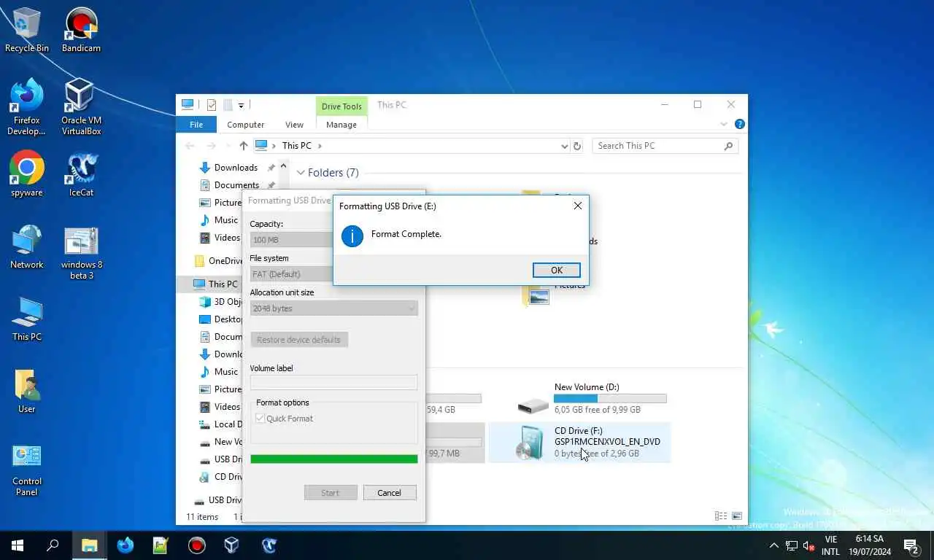Image resolution: width=934 pixels, height=560 pixels.
Task: Open Explorer Help question mark icon
Action: 739,125
